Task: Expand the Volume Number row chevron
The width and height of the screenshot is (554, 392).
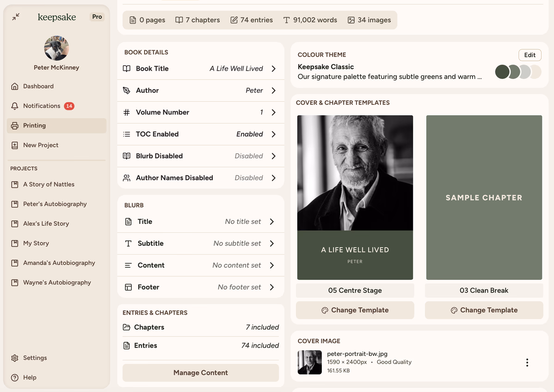Action: 274,113
